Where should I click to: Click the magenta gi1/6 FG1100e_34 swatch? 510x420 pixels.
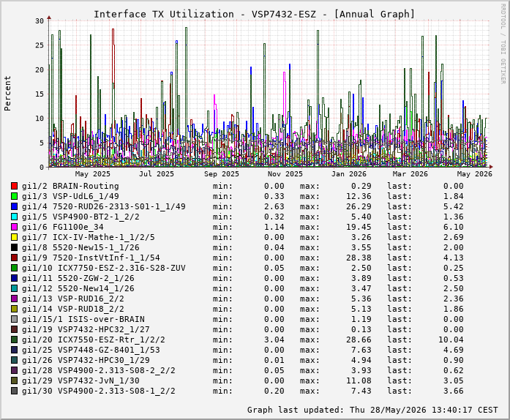[x=14, y=227]
